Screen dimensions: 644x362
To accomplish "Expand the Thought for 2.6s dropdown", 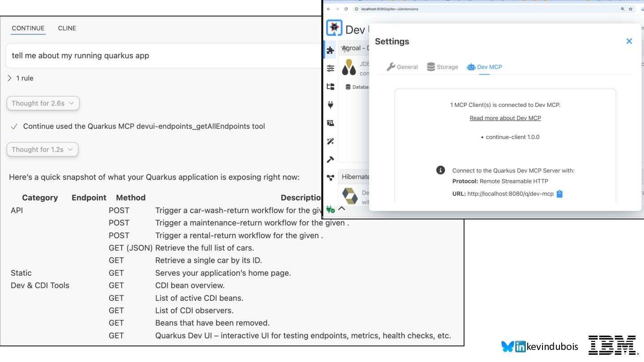I will 43,103.
